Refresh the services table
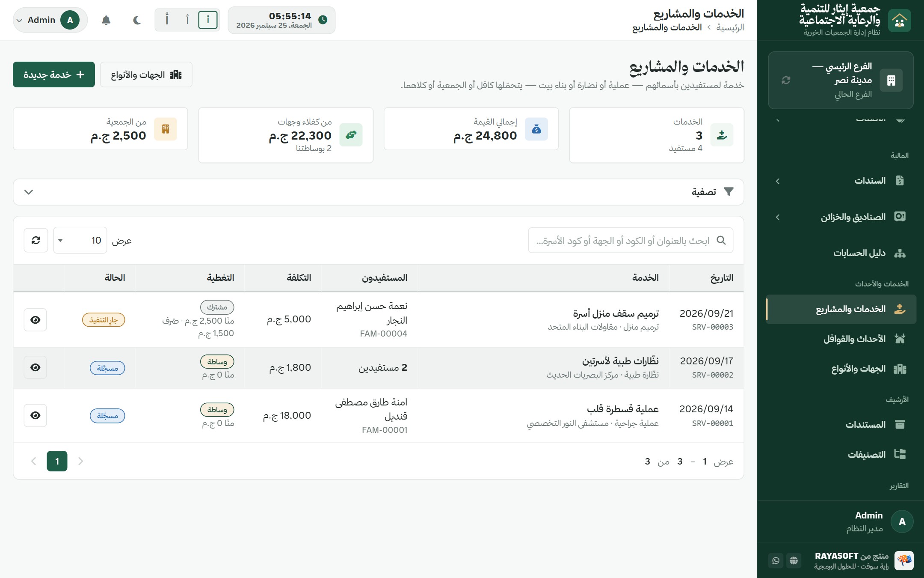The width and height of the screenshot is (924, 578). click(x=36, y=240)
